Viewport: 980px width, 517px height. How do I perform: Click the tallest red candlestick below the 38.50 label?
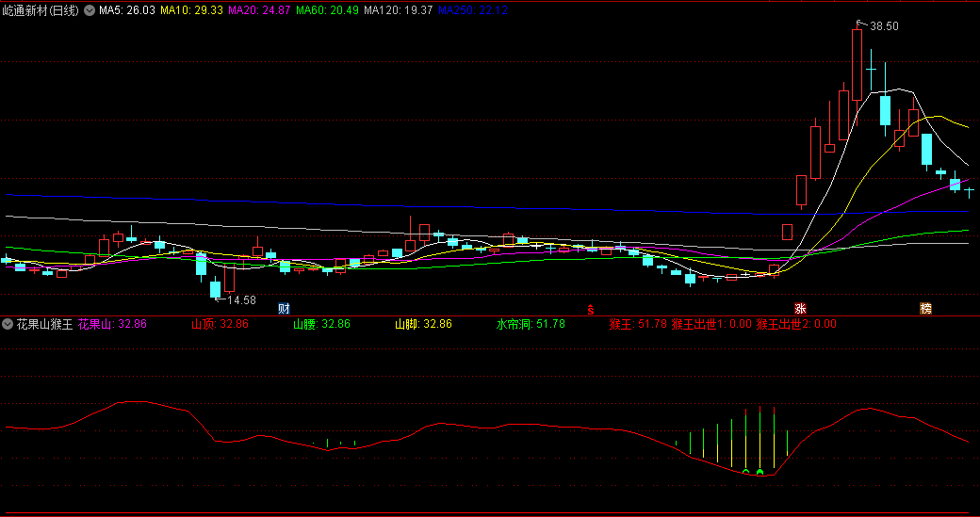pos(857,65)
